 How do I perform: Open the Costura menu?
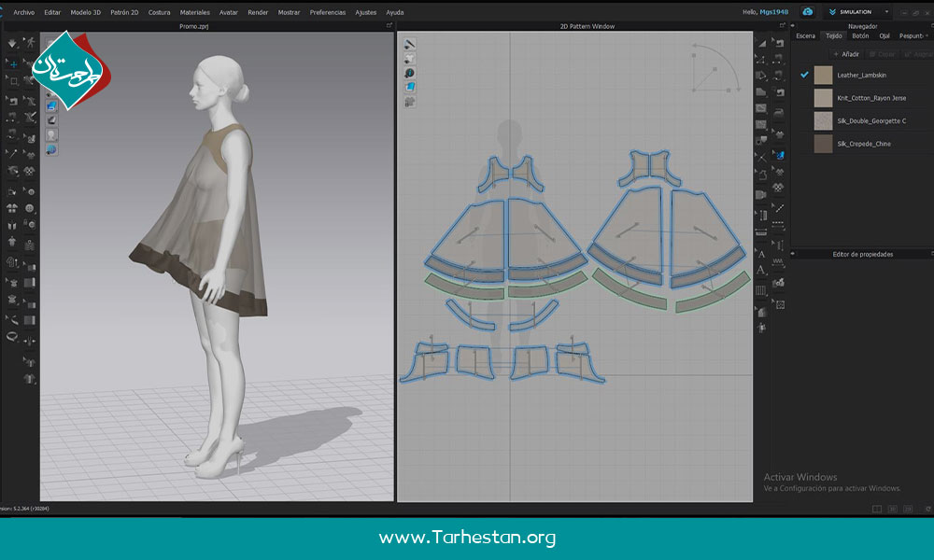(x=159, y=12)
